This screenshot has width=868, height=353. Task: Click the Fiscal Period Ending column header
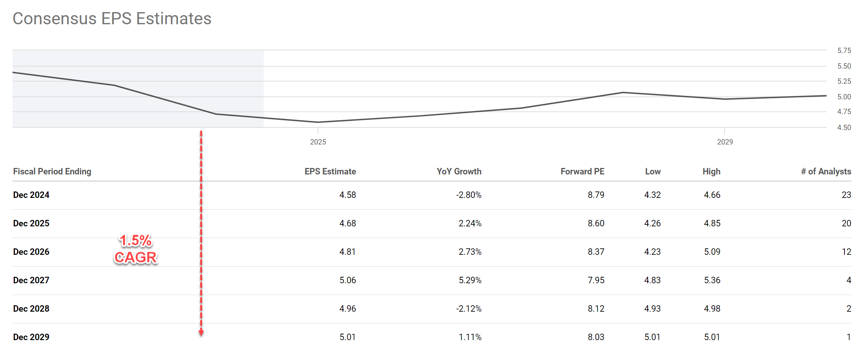pos(52,171)
